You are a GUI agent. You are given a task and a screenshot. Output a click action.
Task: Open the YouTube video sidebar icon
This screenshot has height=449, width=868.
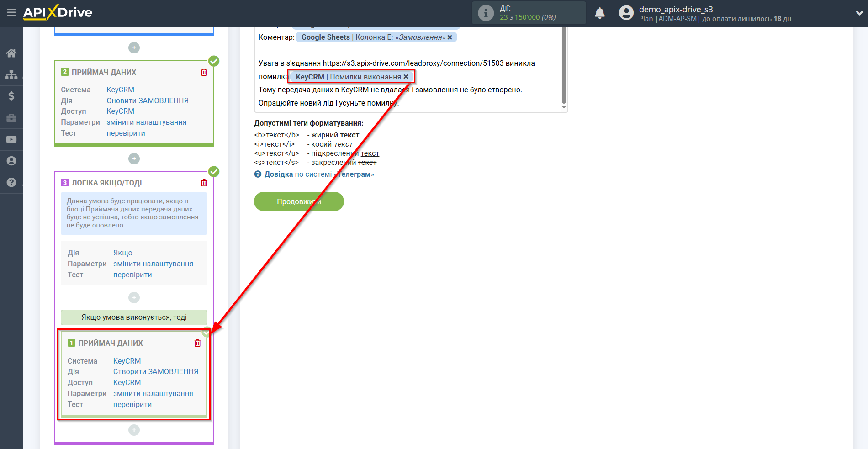[x=11, y=139]
